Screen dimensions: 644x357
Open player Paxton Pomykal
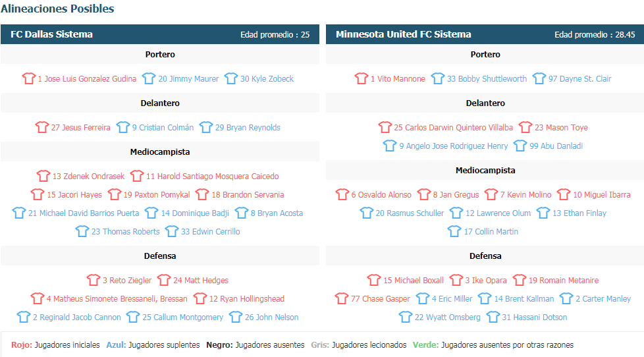pyautogui.click(x=157, y=194)
